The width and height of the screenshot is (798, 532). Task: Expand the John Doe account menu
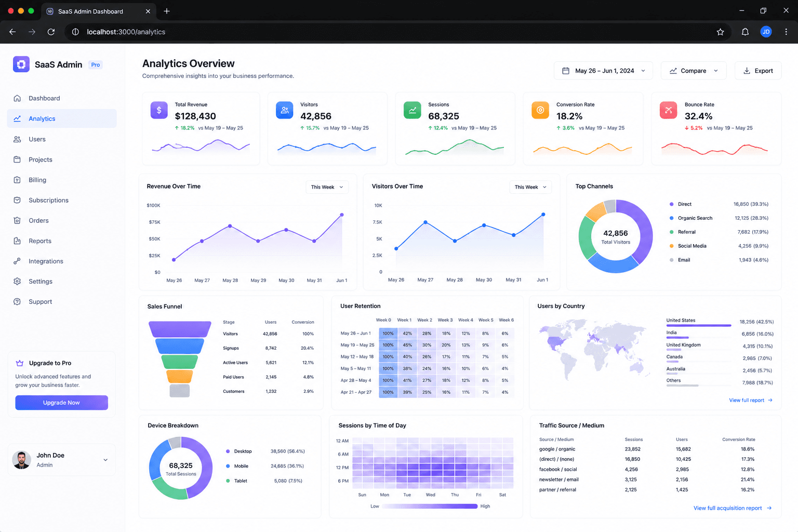105,460
